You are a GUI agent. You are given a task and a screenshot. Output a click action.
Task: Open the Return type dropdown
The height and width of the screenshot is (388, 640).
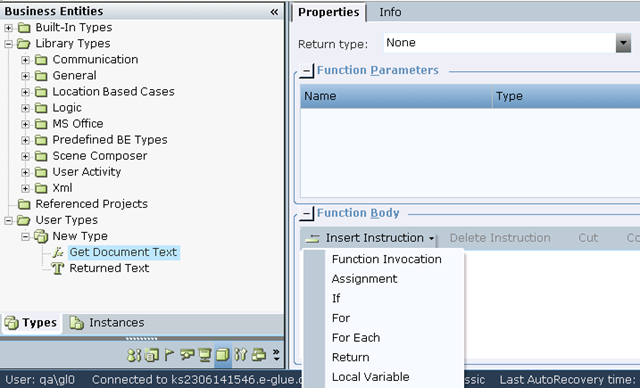click(x=623, y=43)
